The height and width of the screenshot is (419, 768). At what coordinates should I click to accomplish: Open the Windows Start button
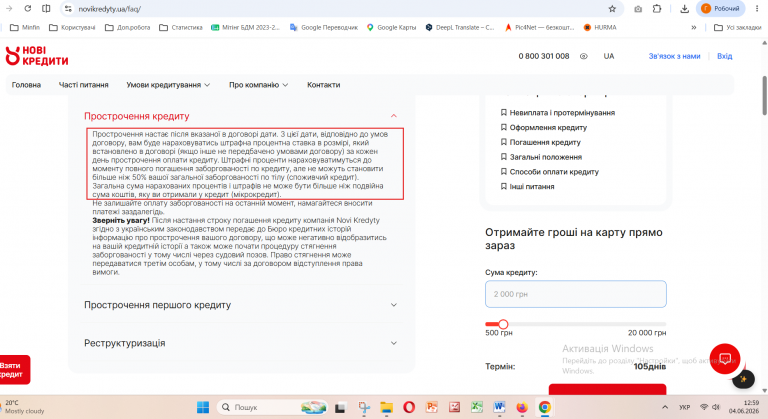coord(203,407)
